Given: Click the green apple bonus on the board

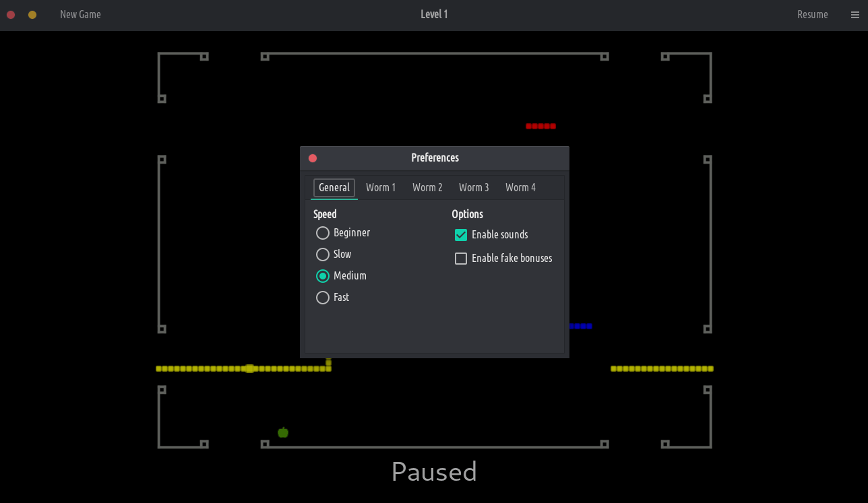Looking at the screenshot, I should click(283, 432).
